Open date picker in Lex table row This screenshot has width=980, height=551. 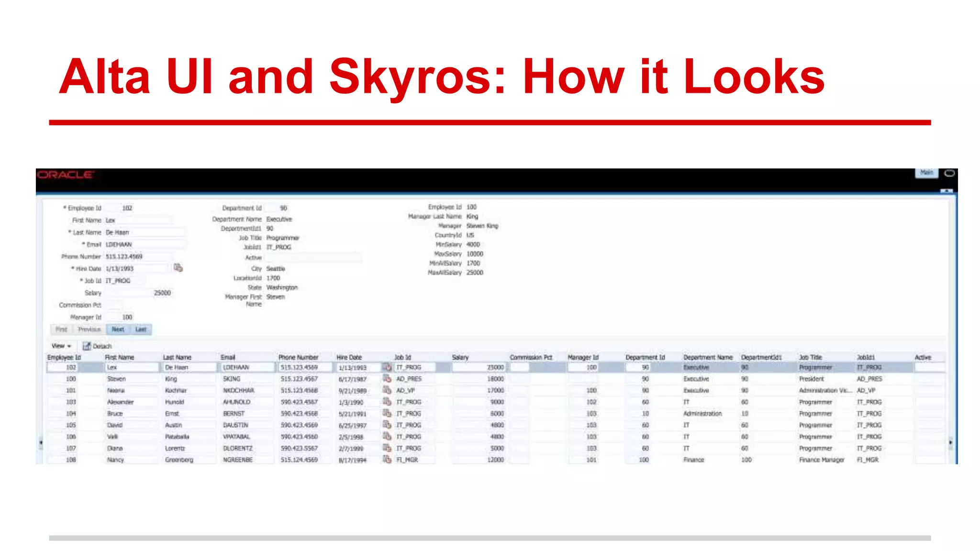[x=387, y=367]
